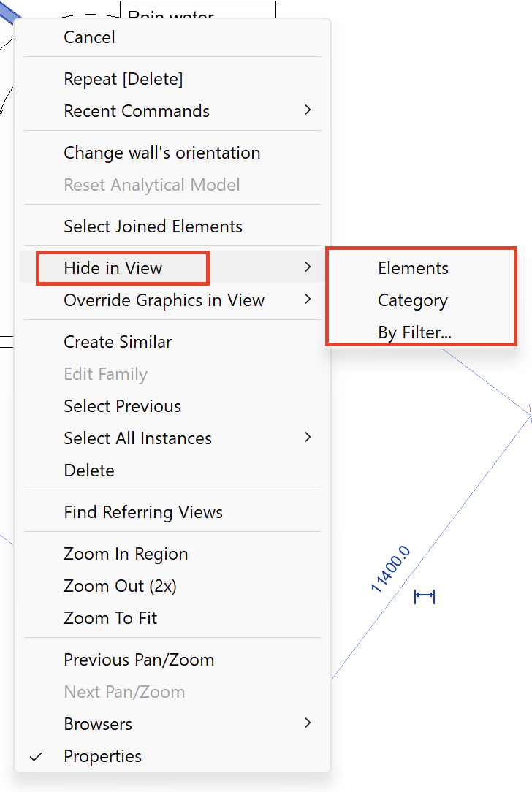
Task: Delete the selected element
Action: tap(89, 471)
